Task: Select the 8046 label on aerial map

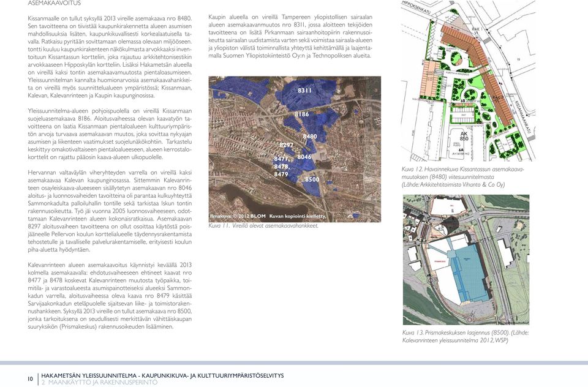Action: pyautogui.click(x=304, y=157)
